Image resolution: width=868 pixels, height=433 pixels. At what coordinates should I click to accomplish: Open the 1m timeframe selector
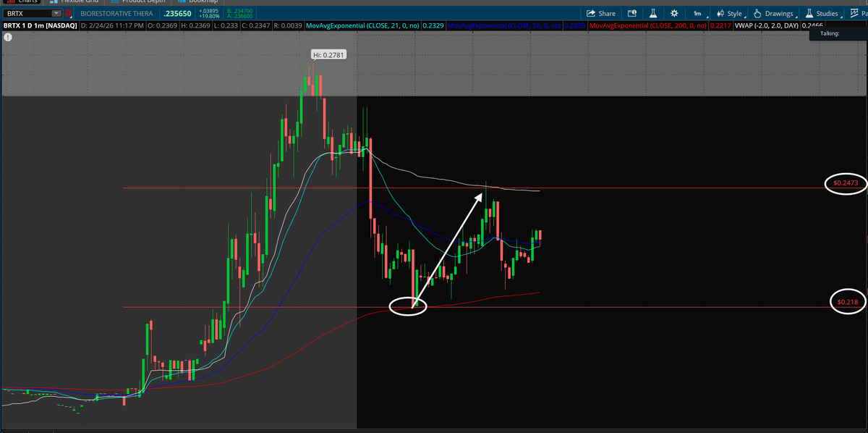698,13
